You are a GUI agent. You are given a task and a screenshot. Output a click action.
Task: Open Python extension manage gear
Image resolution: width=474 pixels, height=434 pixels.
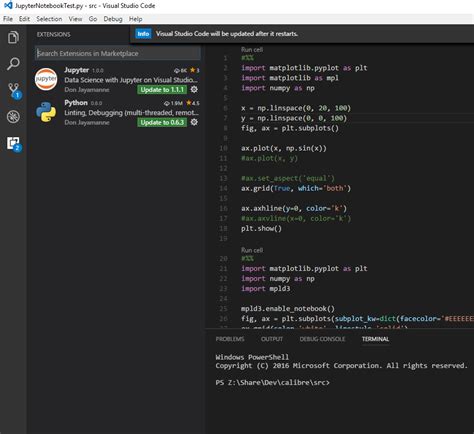pos(194,122)
